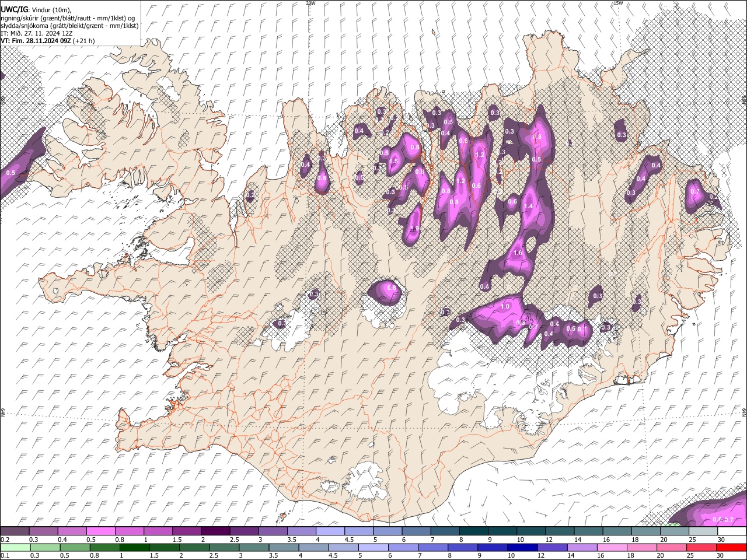The width and height of the screenshot is (747, 560).
Task: Click the "VT: Fim. 28.11.2024 09Z" valid time line
Action: (48, 41)
